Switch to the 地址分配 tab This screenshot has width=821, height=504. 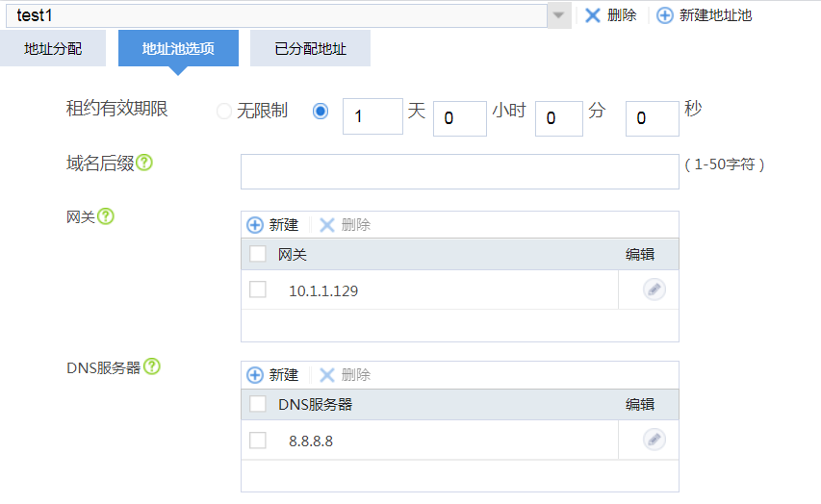click(53, 48)
